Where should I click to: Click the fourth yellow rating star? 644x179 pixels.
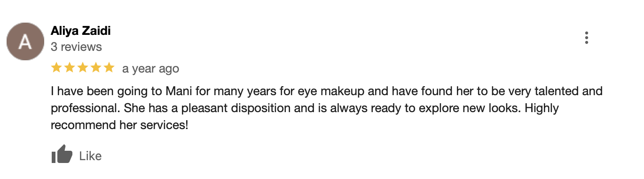[x=96, y=68]
